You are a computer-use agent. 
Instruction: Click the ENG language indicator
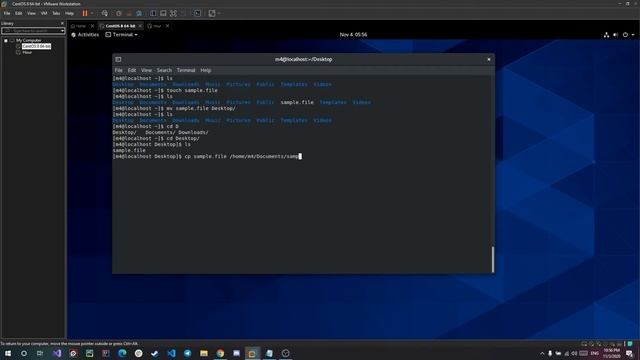coord(595,353)
